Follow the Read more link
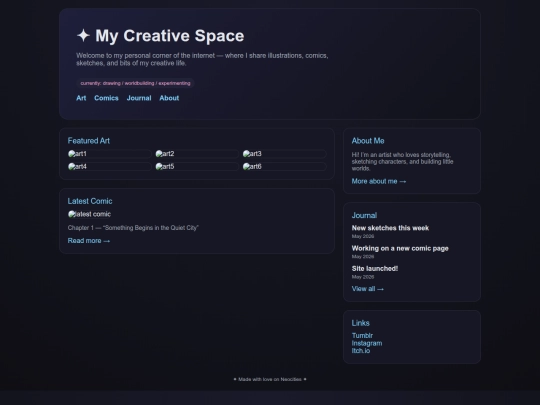 coord(89,241)
